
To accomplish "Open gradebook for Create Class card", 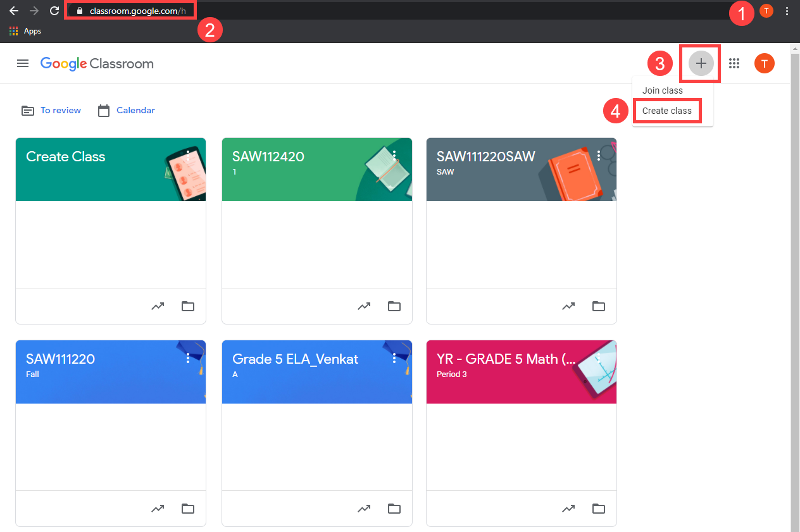I will tap(158, 306).
